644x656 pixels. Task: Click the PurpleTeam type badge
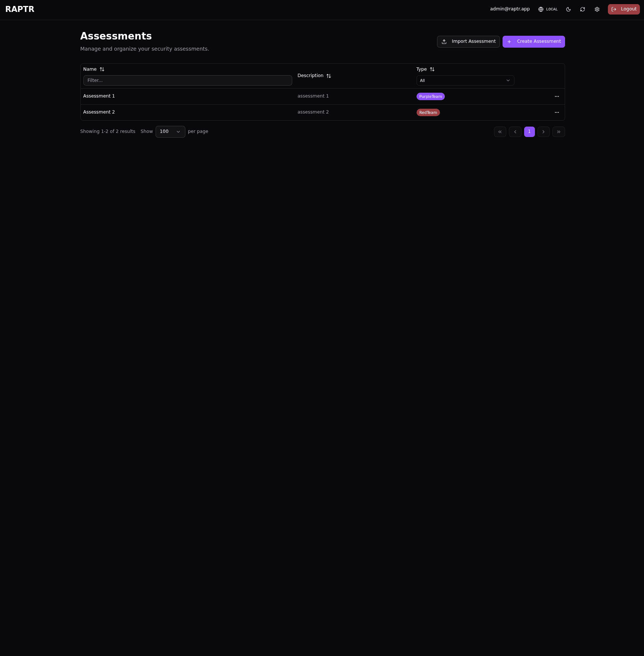pos(431,96)
